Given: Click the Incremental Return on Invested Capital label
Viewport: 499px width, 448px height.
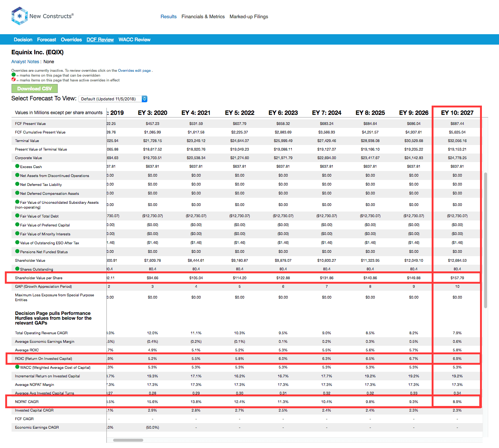Looking at the screenshot, I should (x=48, y=376).
